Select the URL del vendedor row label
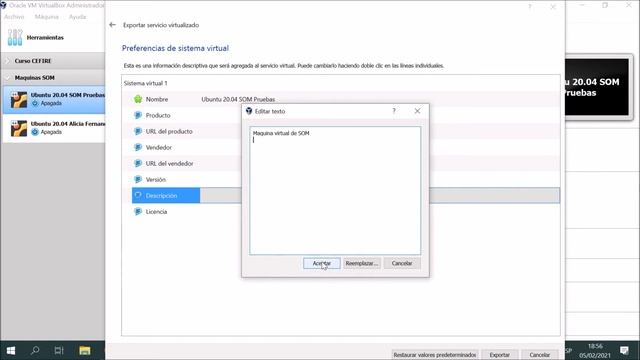The image size is (640, 360). (x=169, y=163)
